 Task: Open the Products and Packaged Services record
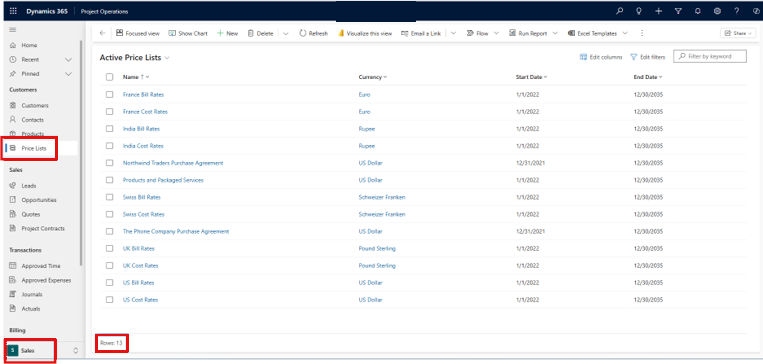tap(163, 180)
